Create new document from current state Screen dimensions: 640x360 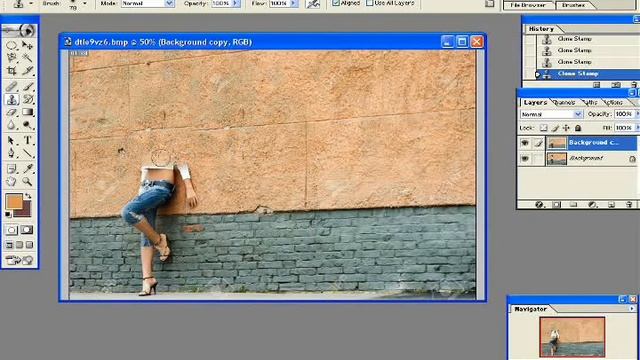click(x=597, y=85)
